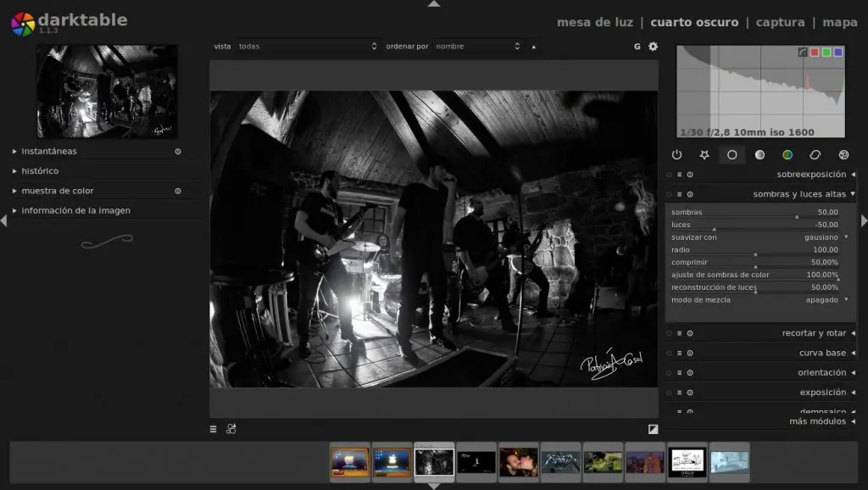Toggle the red channel in the histogram
The image size is (868, 490).
pyautogui.click(x=815, y=52)
